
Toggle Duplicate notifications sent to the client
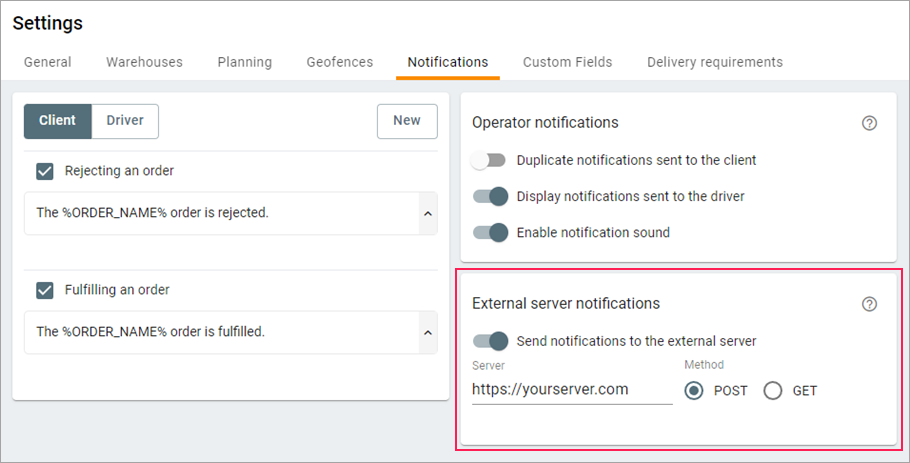[x=490, y=160]
